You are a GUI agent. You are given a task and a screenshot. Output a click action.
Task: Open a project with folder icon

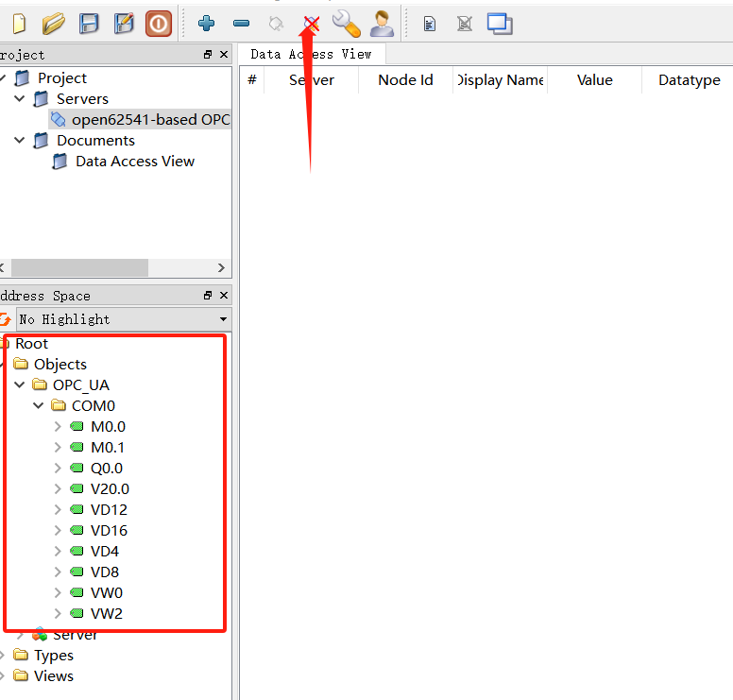(x=53, y=24)
